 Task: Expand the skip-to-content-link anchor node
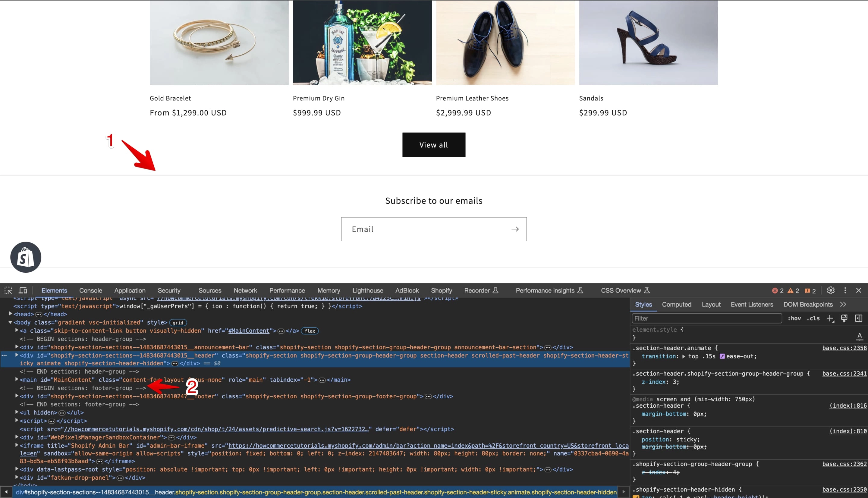[17, 330]
